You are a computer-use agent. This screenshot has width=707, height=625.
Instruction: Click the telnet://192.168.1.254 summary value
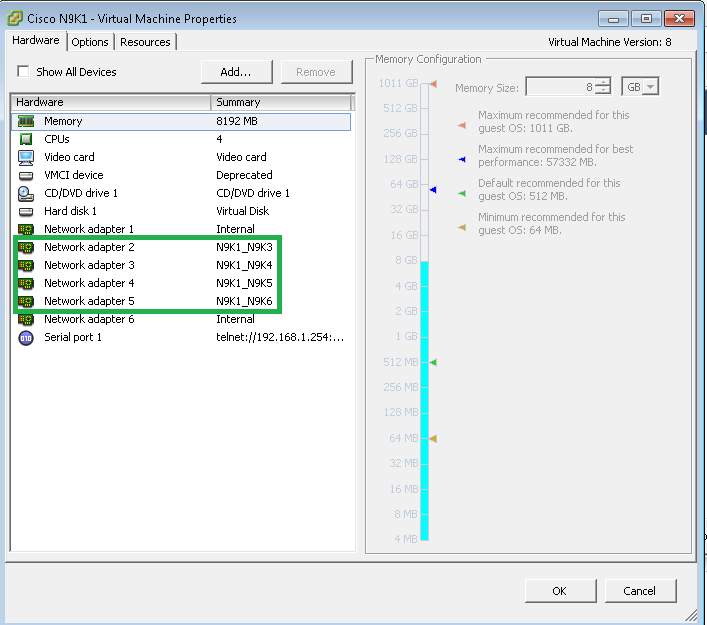point(280,338)
